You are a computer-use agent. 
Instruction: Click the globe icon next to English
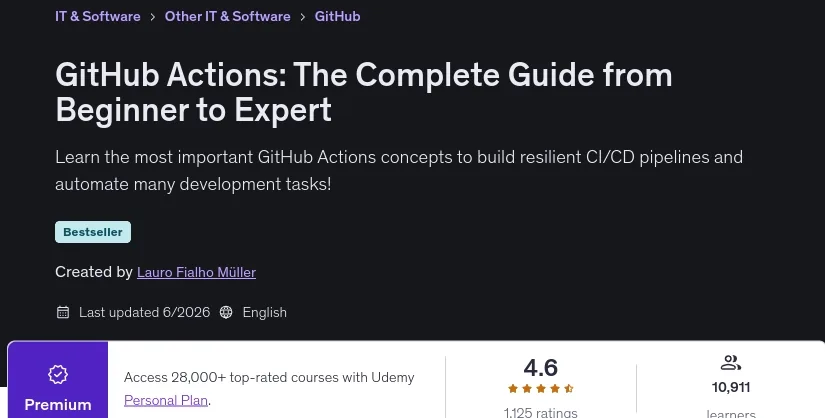(x=226, y=312)
